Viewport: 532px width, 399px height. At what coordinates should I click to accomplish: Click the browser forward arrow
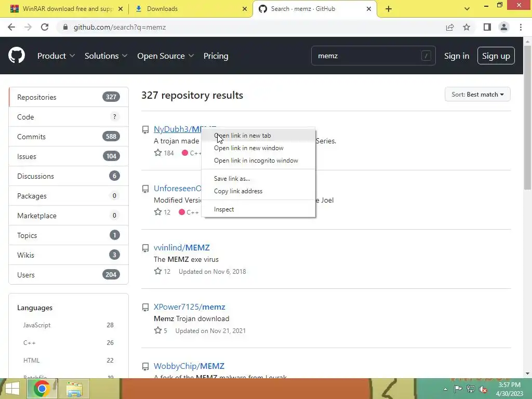tap(28, 27)
